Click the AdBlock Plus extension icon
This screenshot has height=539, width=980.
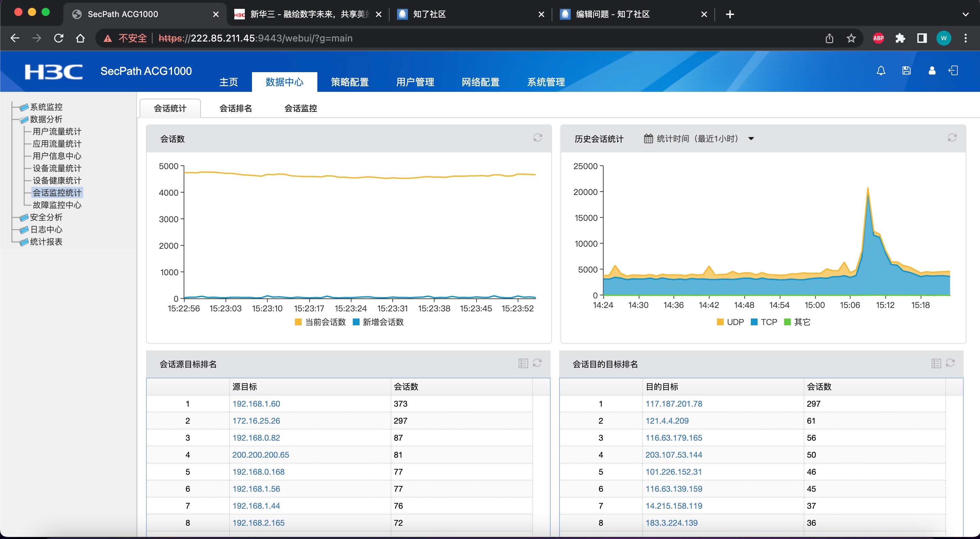(x=878, y=38)
